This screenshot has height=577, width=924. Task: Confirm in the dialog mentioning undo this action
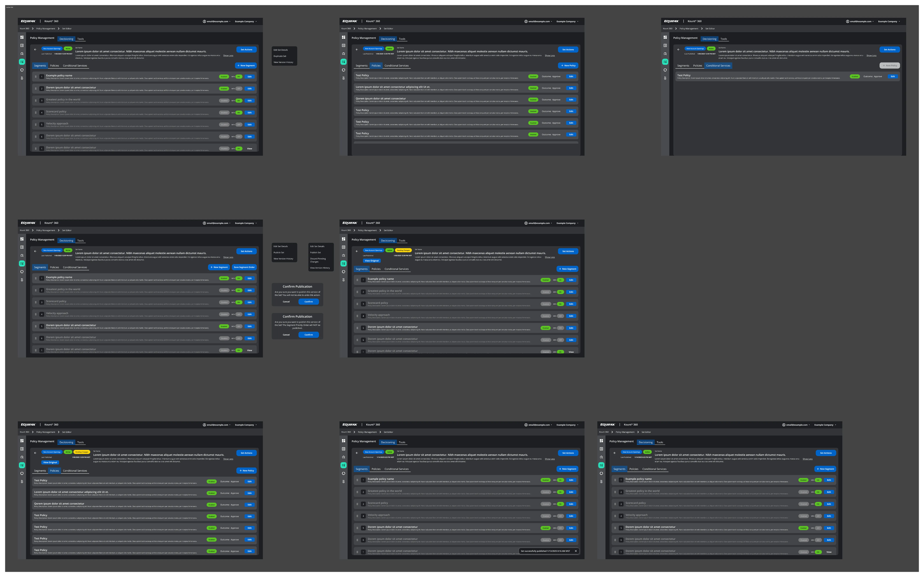(x=308, y=302)
